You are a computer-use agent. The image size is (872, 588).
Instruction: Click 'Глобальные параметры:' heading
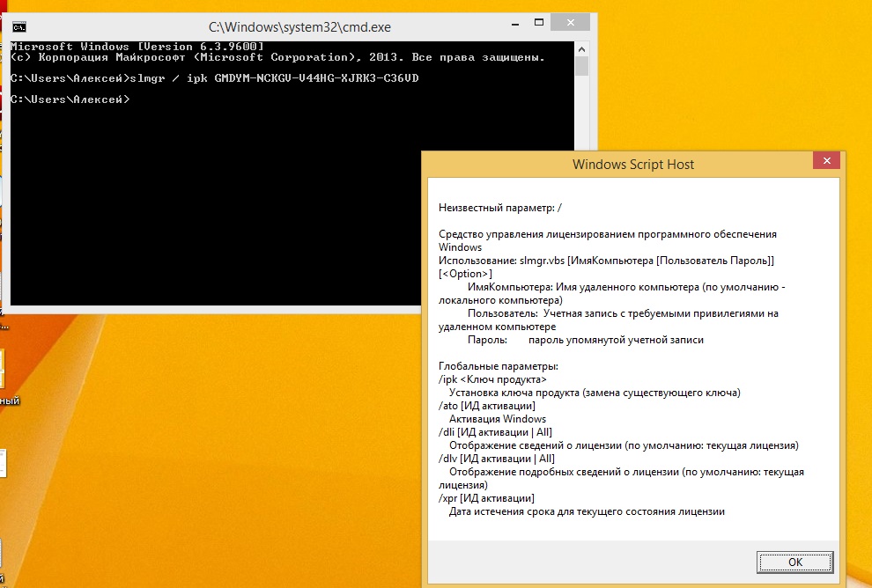click(x=499, y=366)
